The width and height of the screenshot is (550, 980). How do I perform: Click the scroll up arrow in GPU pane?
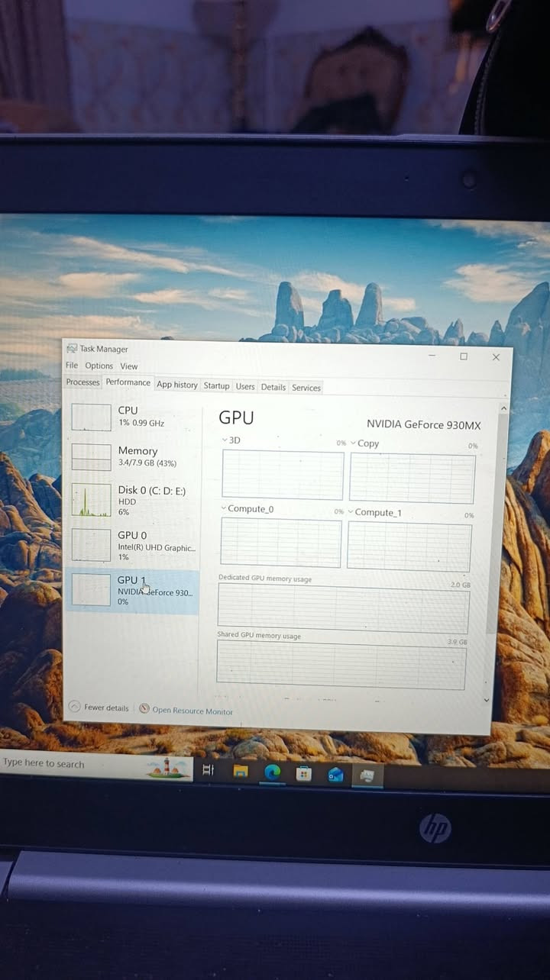(503, 409)
